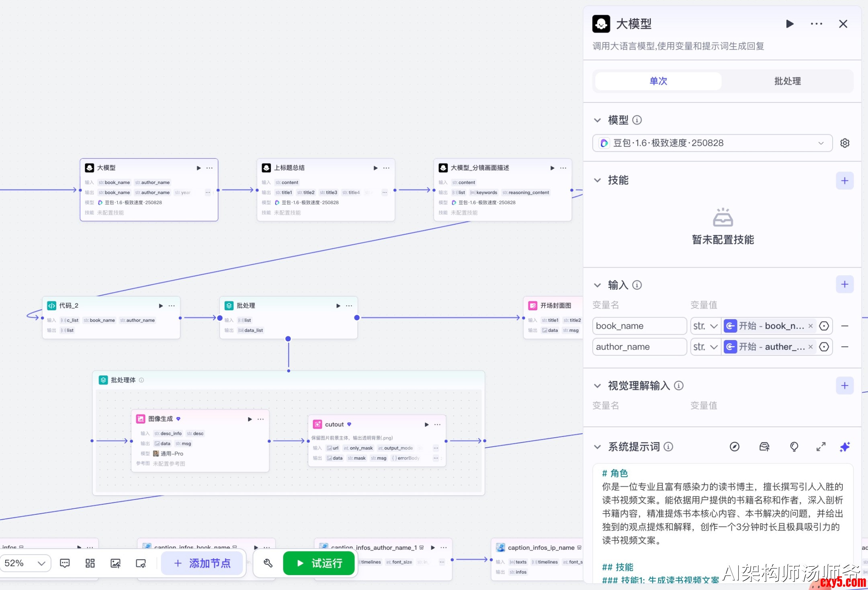Collapse the 技能 section

click(598, 180)
